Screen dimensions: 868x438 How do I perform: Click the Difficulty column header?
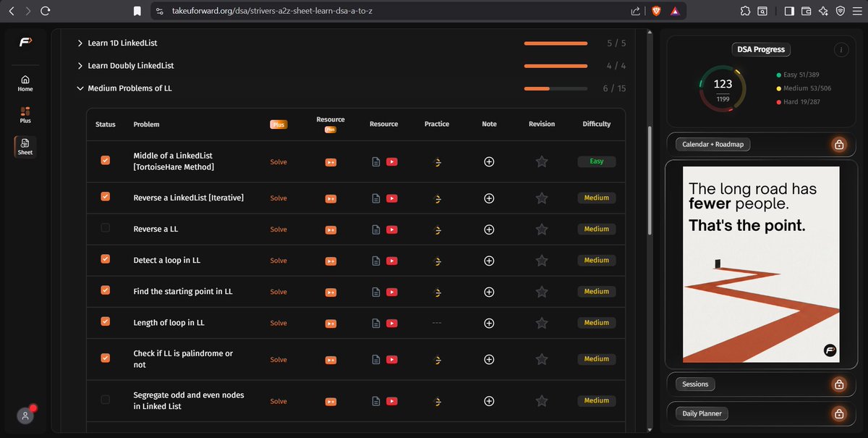[597, 125]
